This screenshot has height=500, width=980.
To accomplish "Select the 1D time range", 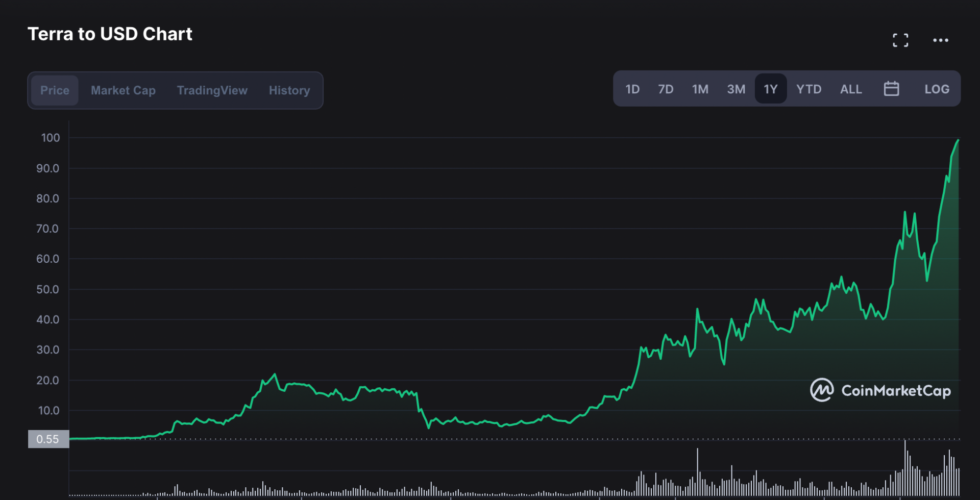I will tap(632, 88).
